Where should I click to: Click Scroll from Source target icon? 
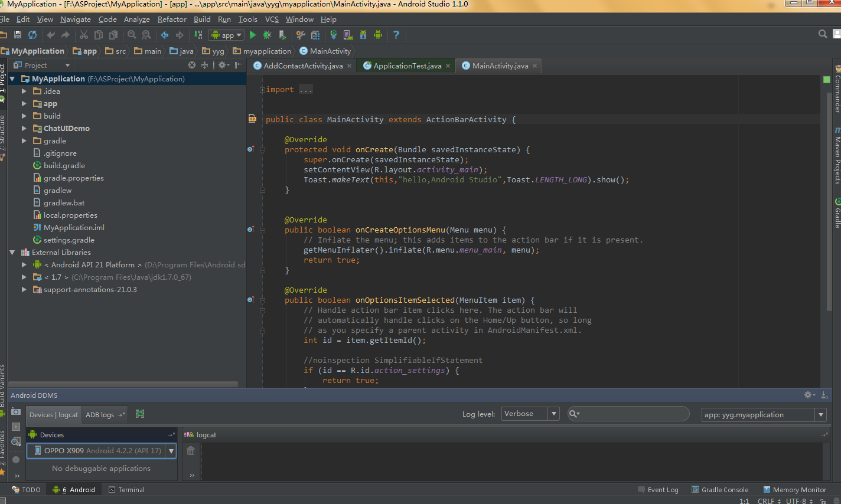click(192, 65)
